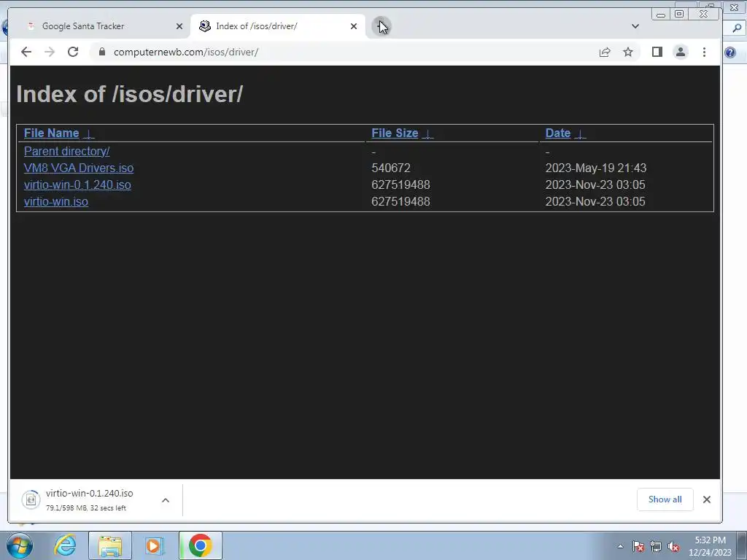Open the Action Center flag icon
The image size is (747, 560).
coord(638,546)
